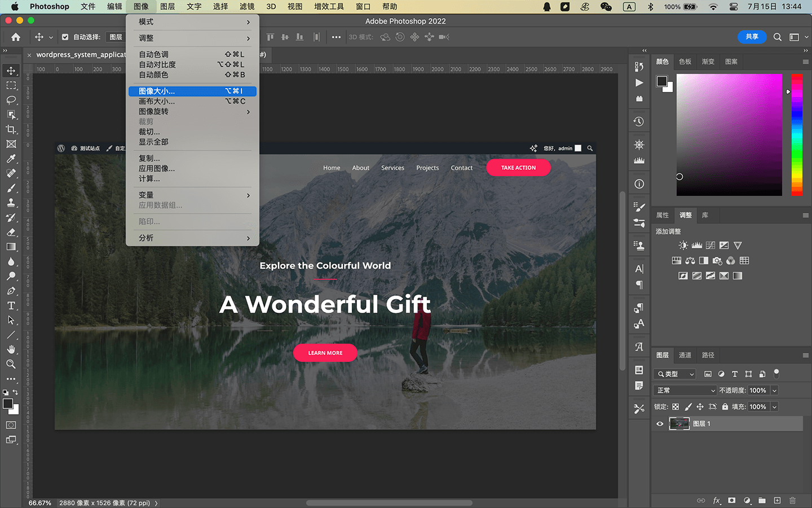Select the Frame tool
The image size is (812, 508).
click(x=11, y=144)
